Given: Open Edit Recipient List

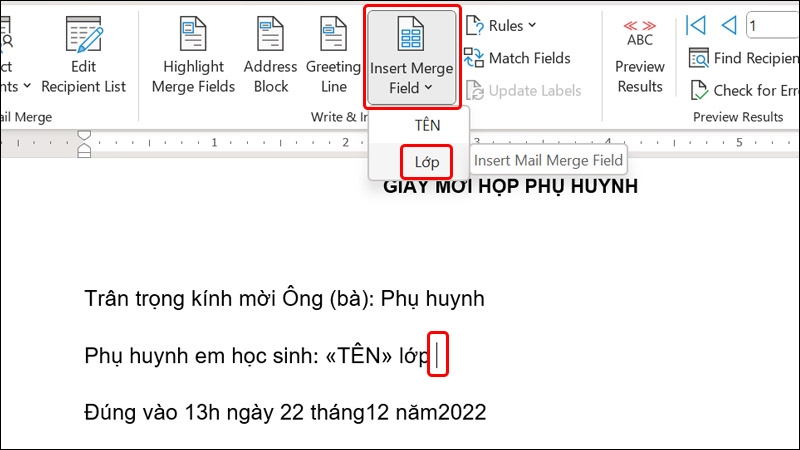Looking at the screenshot, I should click(x=84, y=55).
